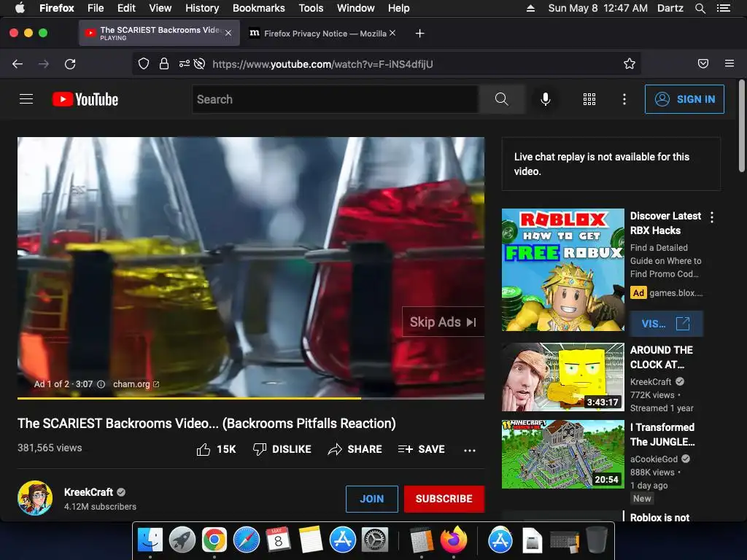Open the tracking protection shield icon

coord(144,64)
